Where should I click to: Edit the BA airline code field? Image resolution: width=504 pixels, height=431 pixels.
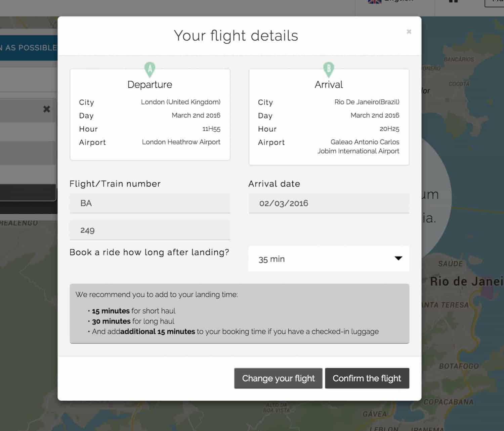coord(150,203)
